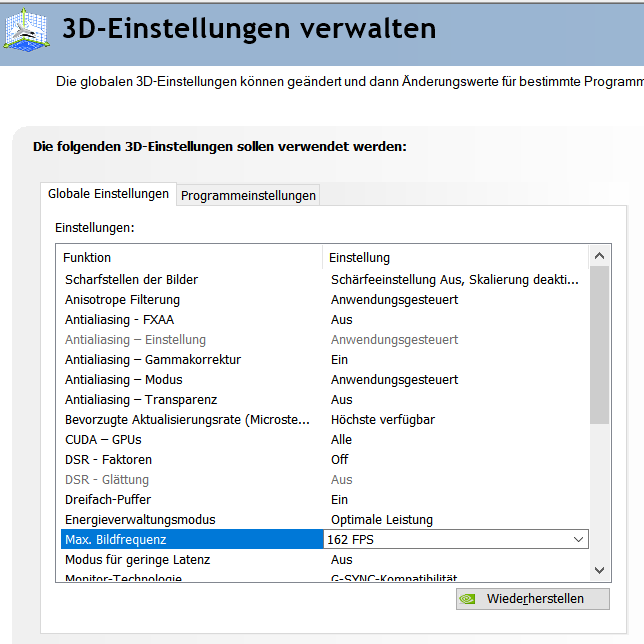The height and width of the screenshot is (644, 644).
Task: Select the Dreifach-Puffer row
Action: click(x=324, y=499)
